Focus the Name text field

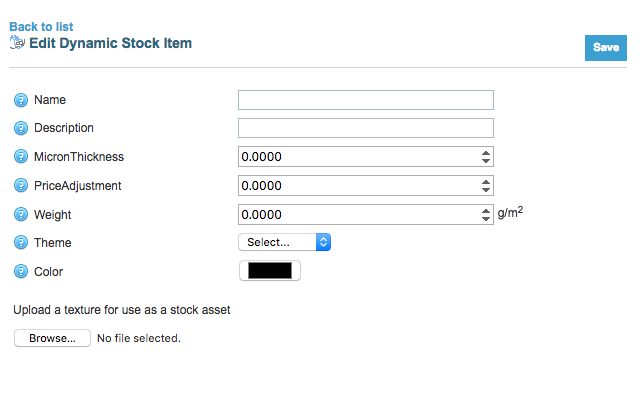(366, 100)
